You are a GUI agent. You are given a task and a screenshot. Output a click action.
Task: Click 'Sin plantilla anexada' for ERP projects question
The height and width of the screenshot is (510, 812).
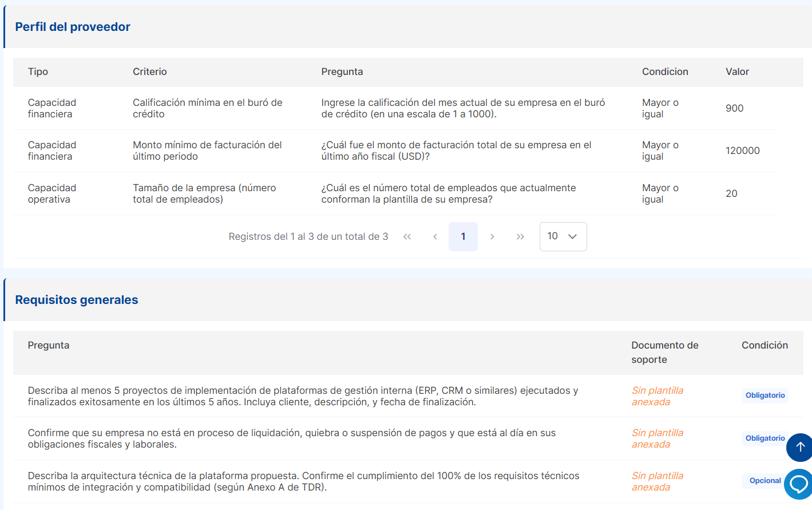pos(657,396)
